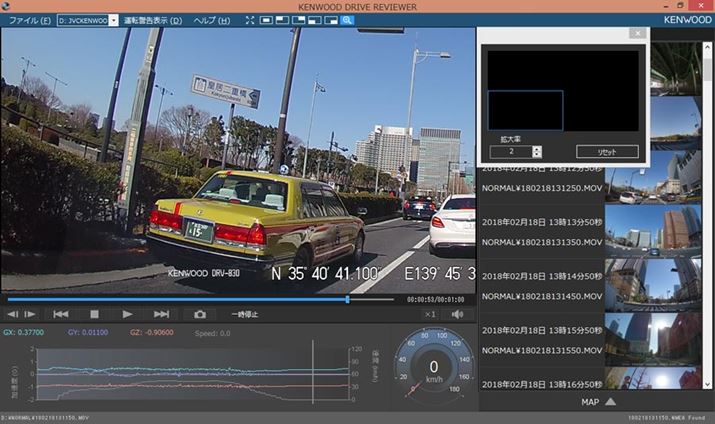This screenshot has width=715, height=424.
Task: Open the drive selection dropdown D: JVCKENWOOD
Action: tap(88, 20)
